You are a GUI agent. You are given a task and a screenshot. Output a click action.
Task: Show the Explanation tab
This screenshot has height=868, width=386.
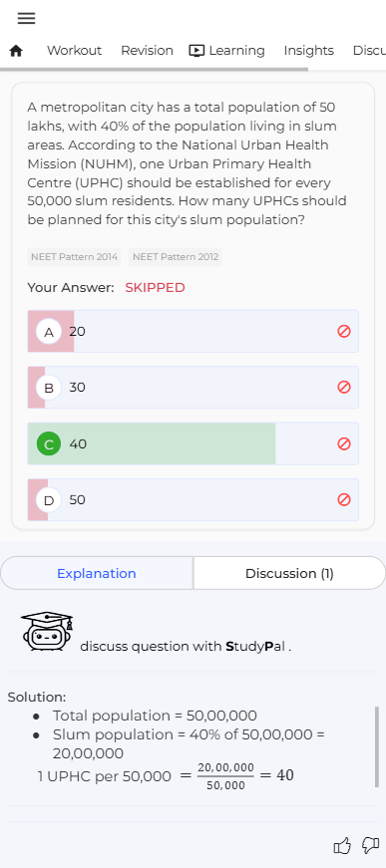pyautogui.click(x=97, y=573)
